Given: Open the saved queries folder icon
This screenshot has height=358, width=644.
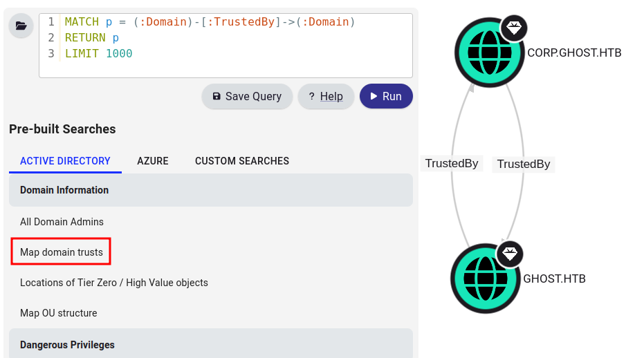Looking at the screenshot, I should click(21, 26).
